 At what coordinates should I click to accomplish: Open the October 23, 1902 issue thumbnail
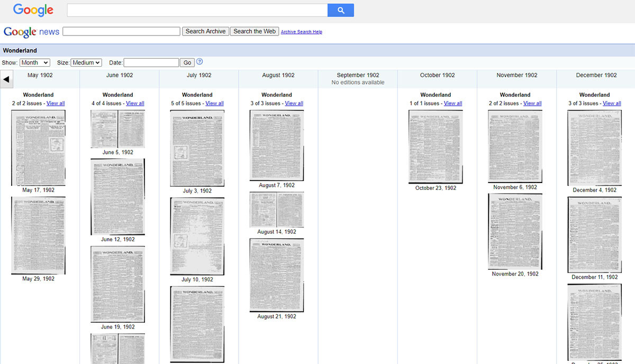pyautogui.click(x=436, y=147)
